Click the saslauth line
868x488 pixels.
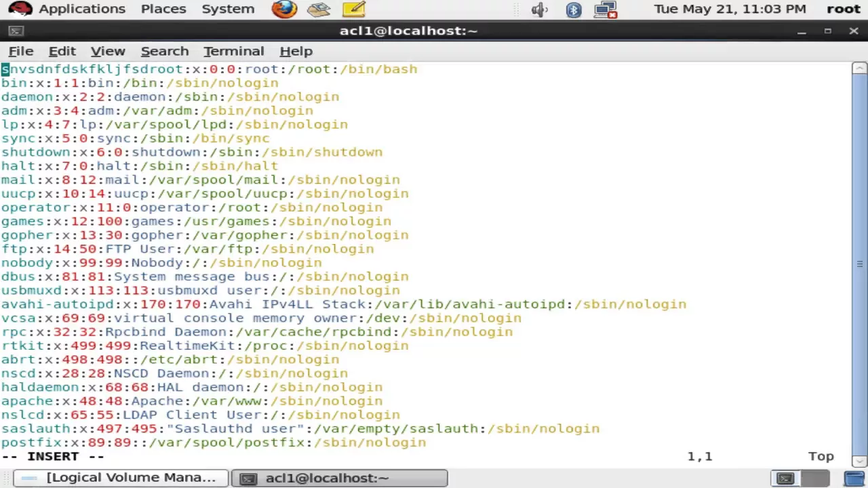coord(300,428)
